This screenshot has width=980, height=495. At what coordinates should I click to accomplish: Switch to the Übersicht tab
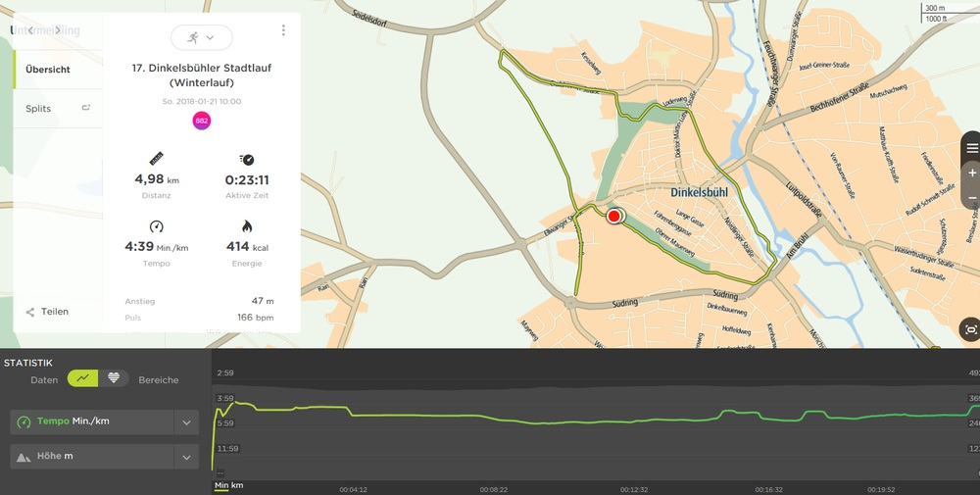click(x=48, y=70)
